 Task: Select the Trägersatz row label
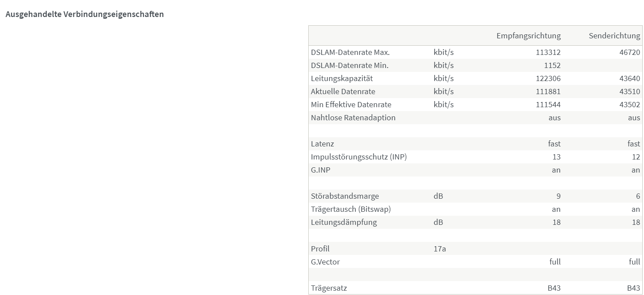click(x=329, y=288)
